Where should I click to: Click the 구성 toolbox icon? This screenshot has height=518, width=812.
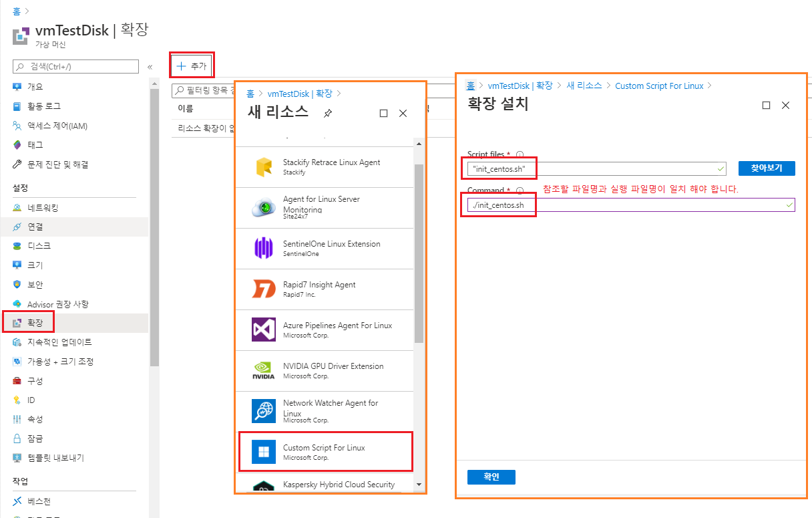point(17,381)
